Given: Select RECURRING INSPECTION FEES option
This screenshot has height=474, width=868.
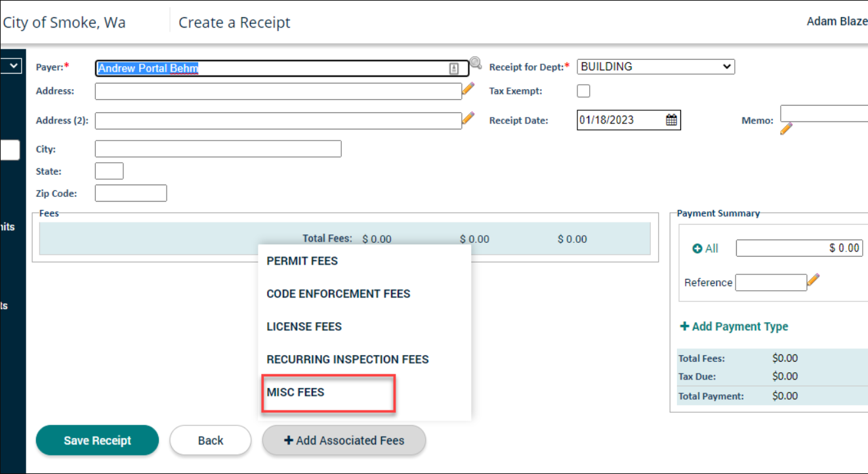Looking at the screenshot, I should tap(348, 359).
